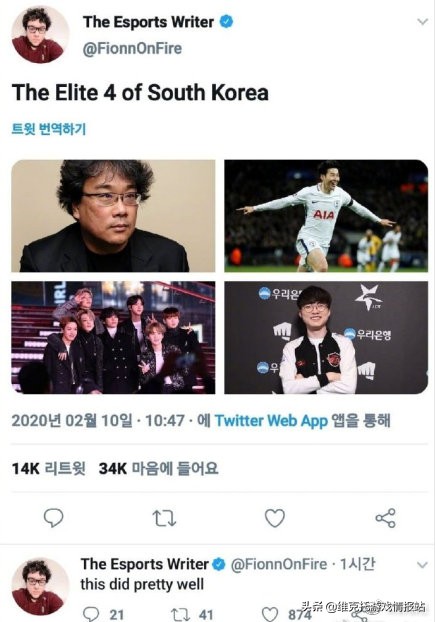View the 14K 리트윗 list
435x622 pixels.
point(48,468)
